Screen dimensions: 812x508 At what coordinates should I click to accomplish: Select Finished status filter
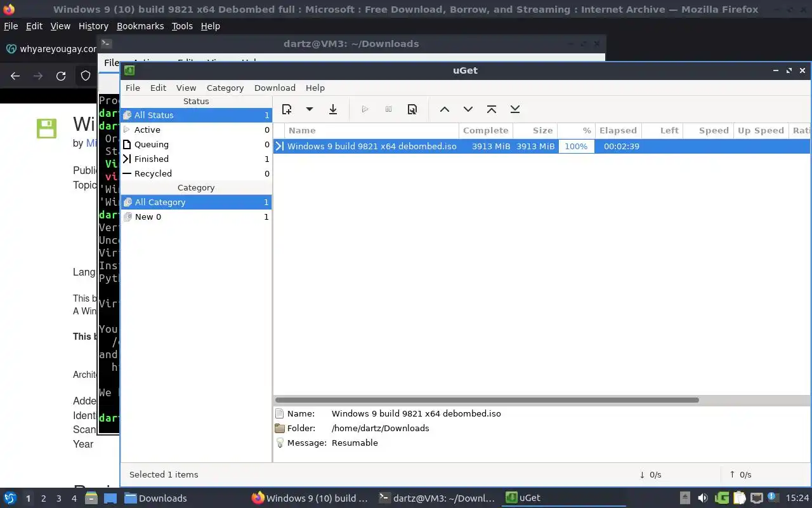[x=196, y=159]
